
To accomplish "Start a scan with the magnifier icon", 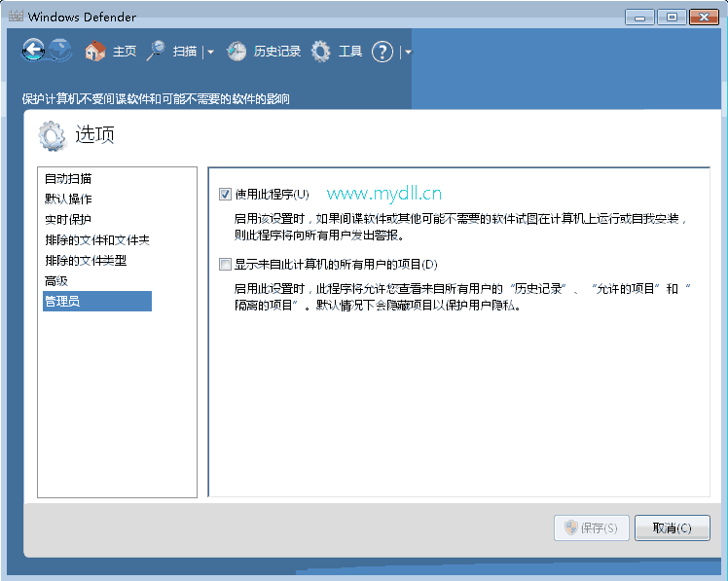I will (156, 51).
